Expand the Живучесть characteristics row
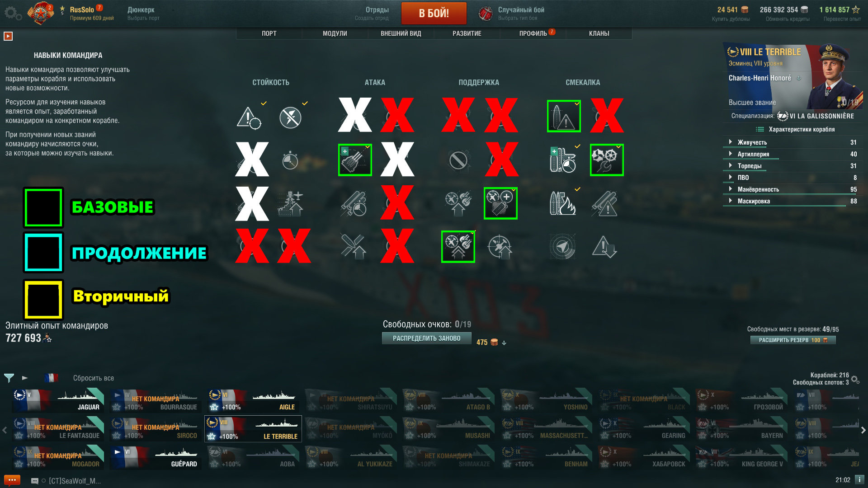This screenshot has width=868, height=488. click(791, 142)
